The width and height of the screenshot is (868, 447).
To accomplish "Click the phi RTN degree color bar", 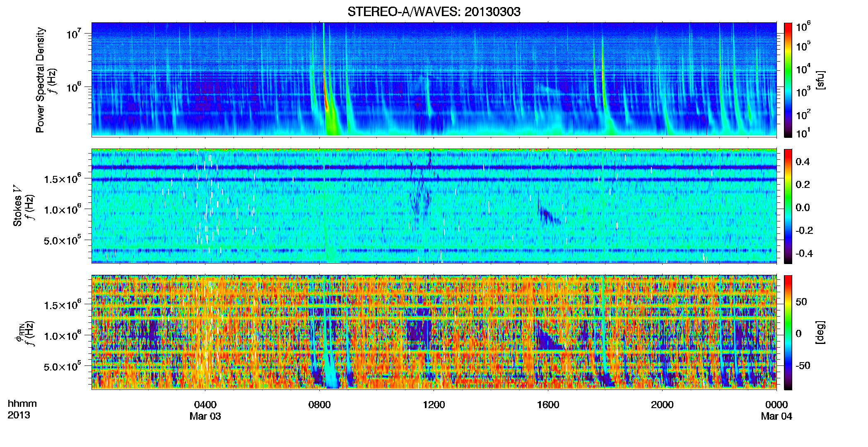I will (788, 332).
